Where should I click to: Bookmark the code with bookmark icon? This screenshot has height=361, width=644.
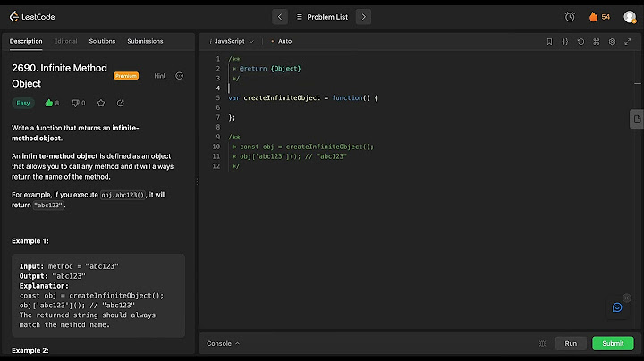point(549,41)
